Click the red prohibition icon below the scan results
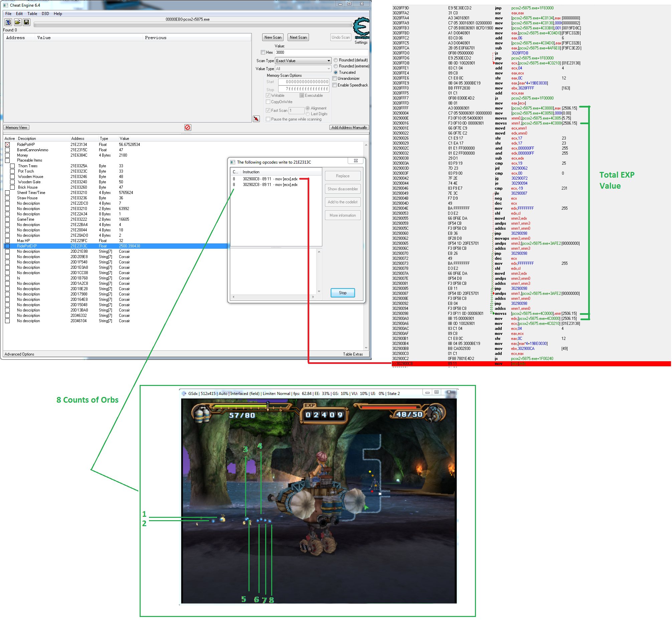The width and height of the screenshot is (672, 627). click(188, 128)
